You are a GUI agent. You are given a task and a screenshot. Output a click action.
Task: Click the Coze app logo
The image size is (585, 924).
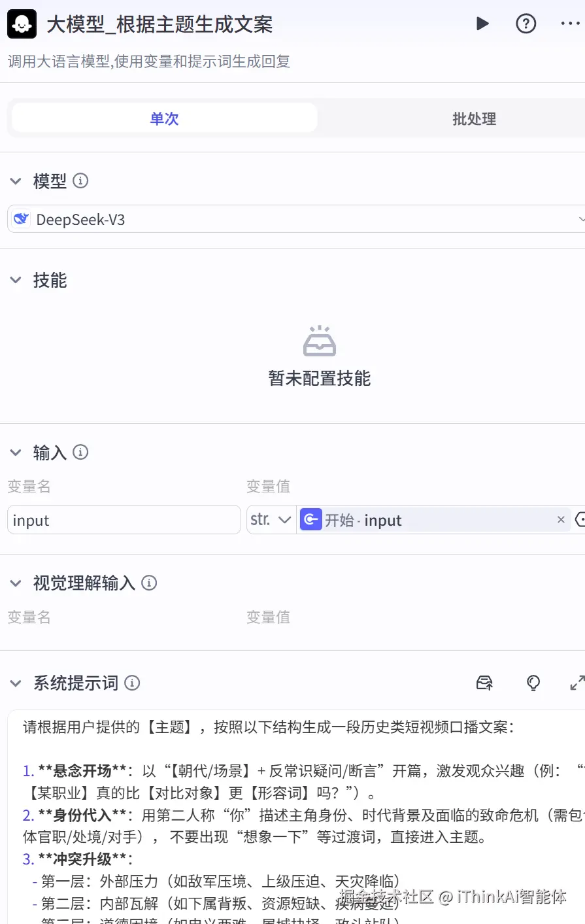(21, 24)
